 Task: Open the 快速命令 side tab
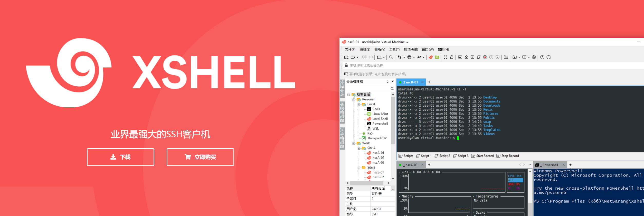342,88
